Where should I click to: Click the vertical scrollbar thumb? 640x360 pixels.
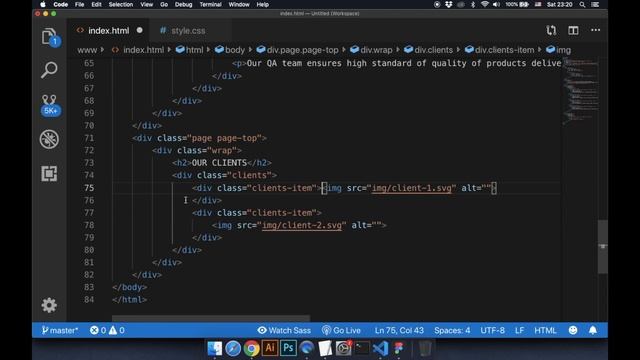(602, 247)
